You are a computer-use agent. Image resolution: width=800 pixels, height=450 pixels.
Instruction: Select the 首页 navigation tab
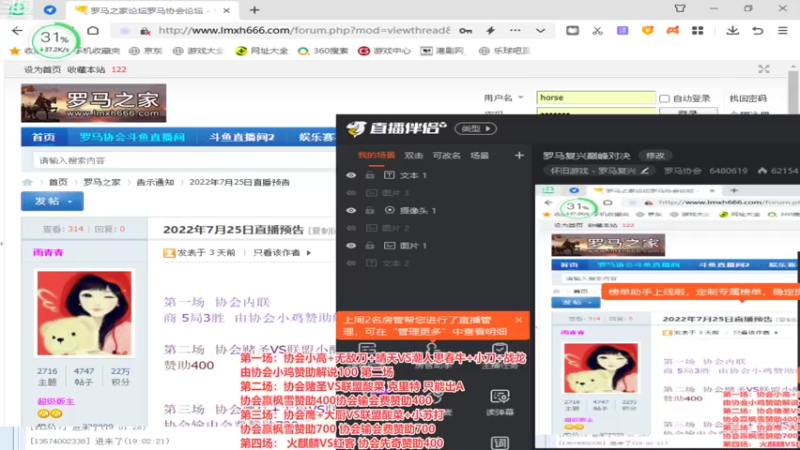[x=43, y=137]
